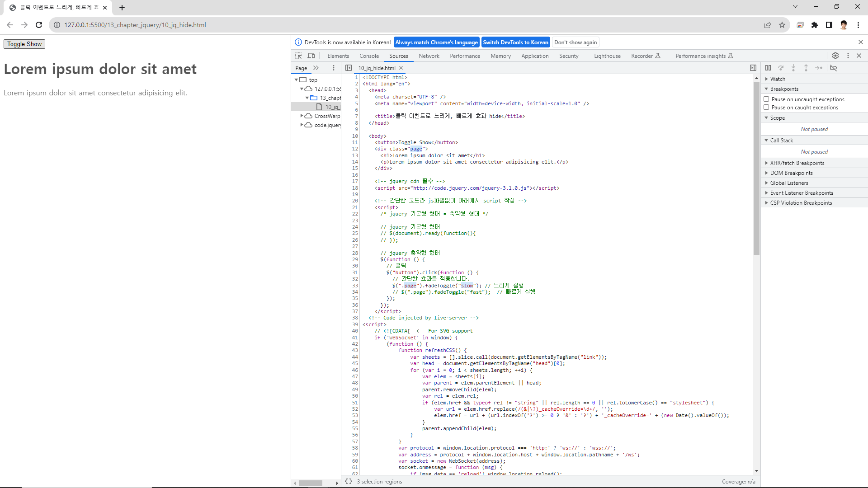
Task: Open the Console tab
Action: pyautogui.click(x=369, y=56)
